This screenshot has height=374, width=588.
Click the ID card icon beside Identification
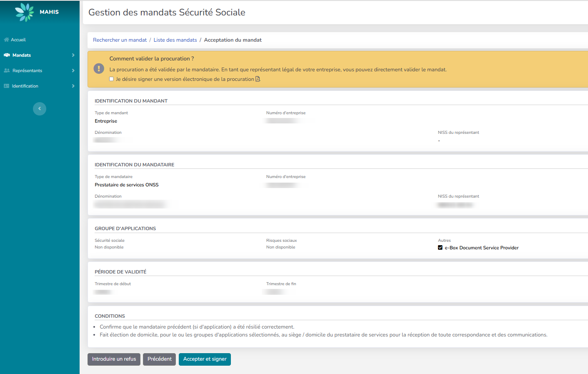(x=7, y=86)
